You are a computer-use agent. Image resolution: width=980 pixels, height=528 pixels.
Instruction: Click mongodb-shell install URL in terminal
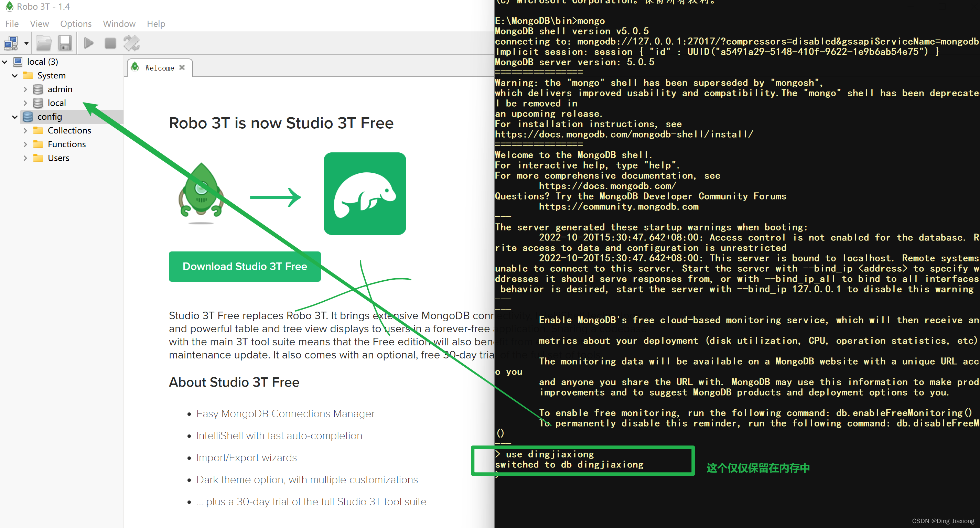(624, 134)
